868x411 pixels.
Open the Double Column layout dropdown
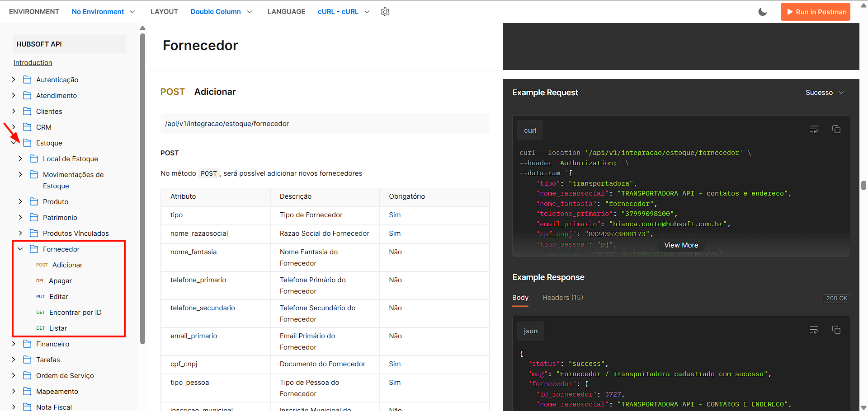pos(221,12)
